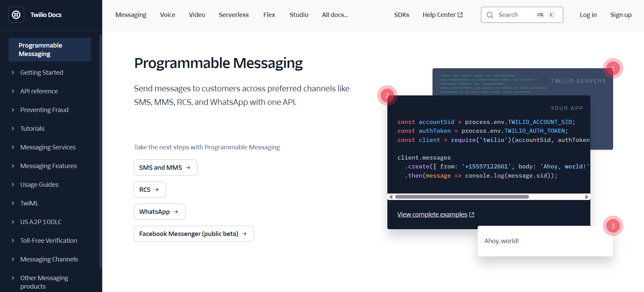Expand the Tutorials chevron

(13, 128)
